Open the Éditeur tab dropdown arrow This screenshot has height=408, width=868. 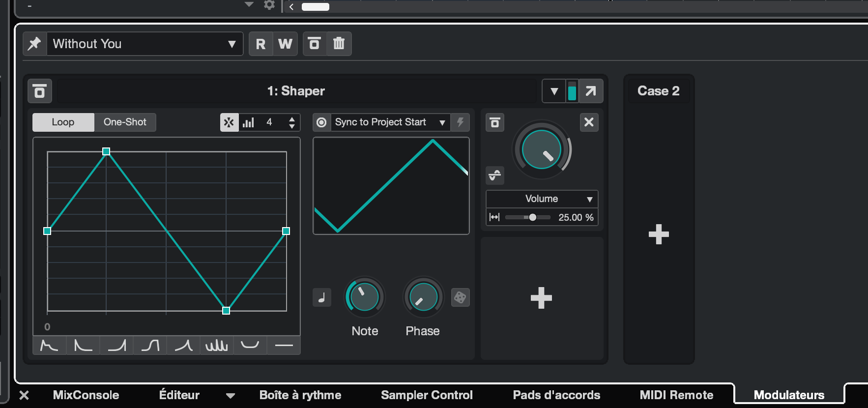pos(231,396)
